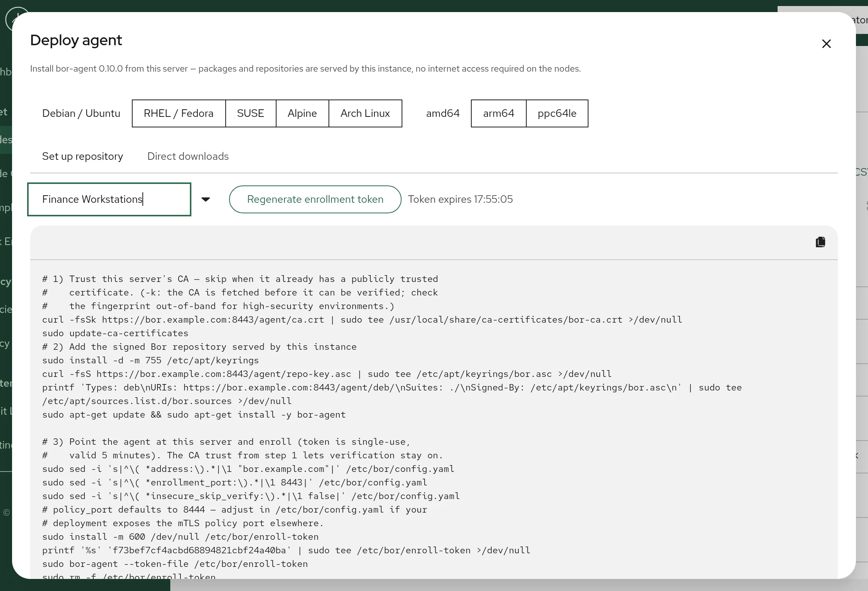The width and height of the screenshot is (868, 591).
Task: Select SUSE distribution
Action: 251,113
